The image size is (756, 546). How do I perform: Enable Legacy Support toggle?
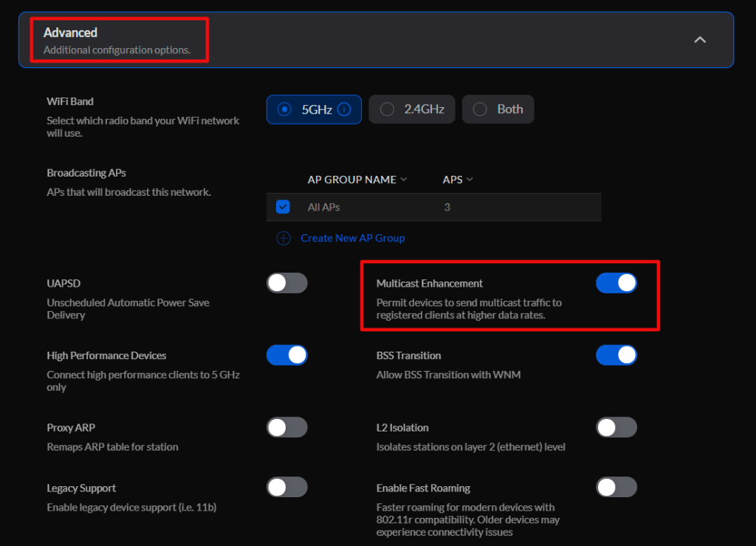(x=286, y=488)
